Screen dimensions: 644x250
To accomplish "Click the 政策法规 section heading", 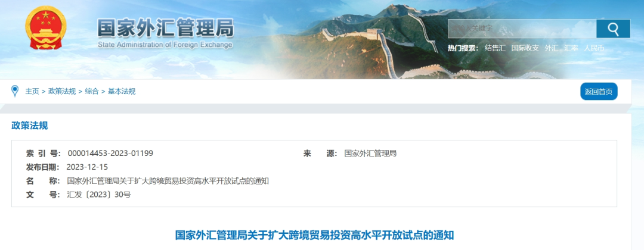I will pyautogui.click(x=30, y=126).
